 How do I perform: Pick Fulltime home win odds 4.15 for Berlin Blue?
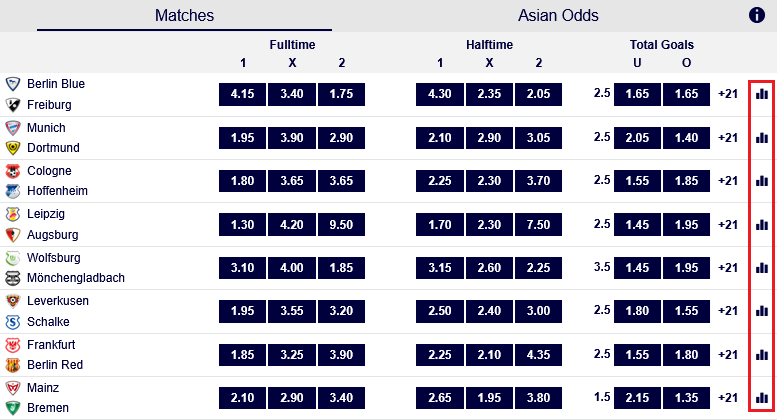(x=242, y=94)
